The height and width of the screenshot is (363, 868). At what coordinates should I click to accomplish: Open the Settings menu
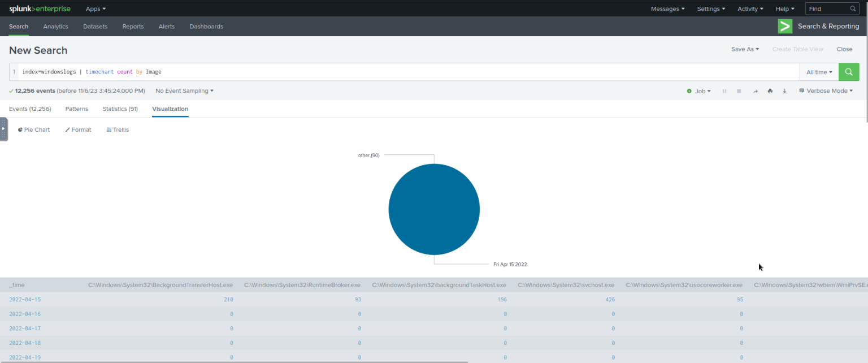coord(710,8)
